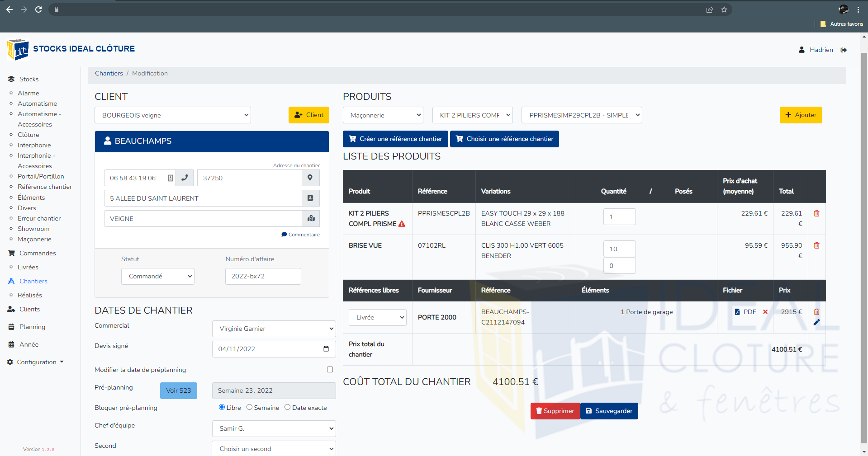Screen dimensions: 868x456
Task: Edit the PORTE 2000 reference with pencil icon
Action: pyautogui.click(x=816, y=322)
